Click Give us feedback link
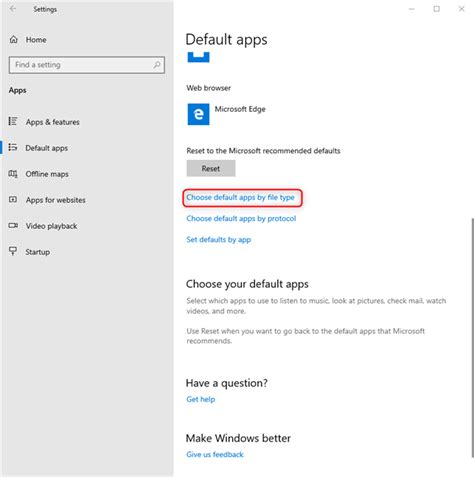Viewport: 474px width, 477px height. point(215,454)
